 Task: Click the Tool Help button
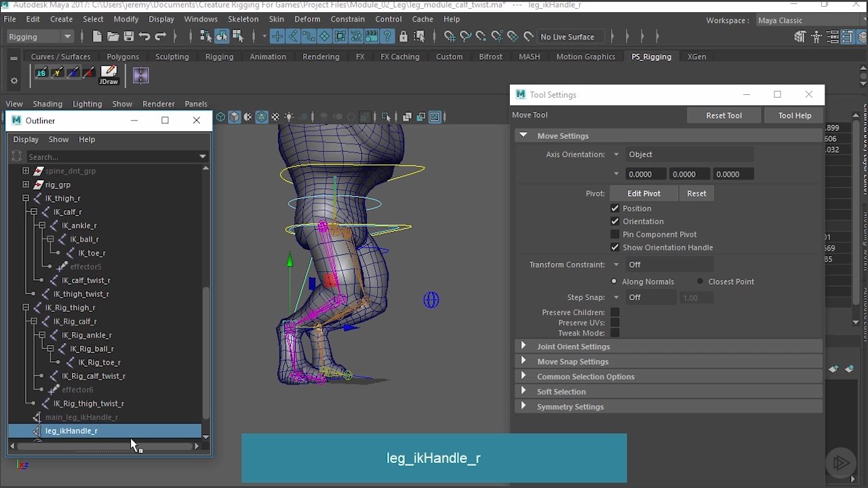coord(795,115)
